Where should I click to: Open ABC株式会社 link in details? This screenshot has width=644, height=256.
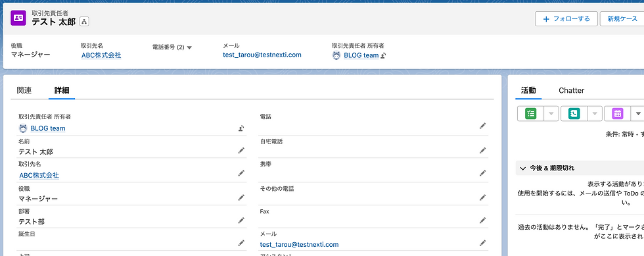(x=39, y=175)
